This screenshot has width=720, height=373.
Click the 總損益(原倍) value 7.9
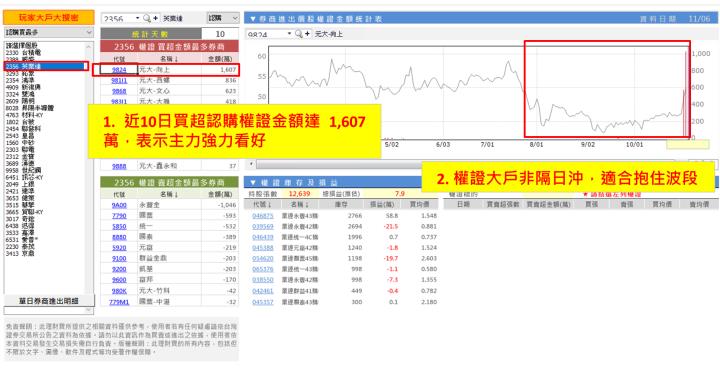(x=399, y=194)
